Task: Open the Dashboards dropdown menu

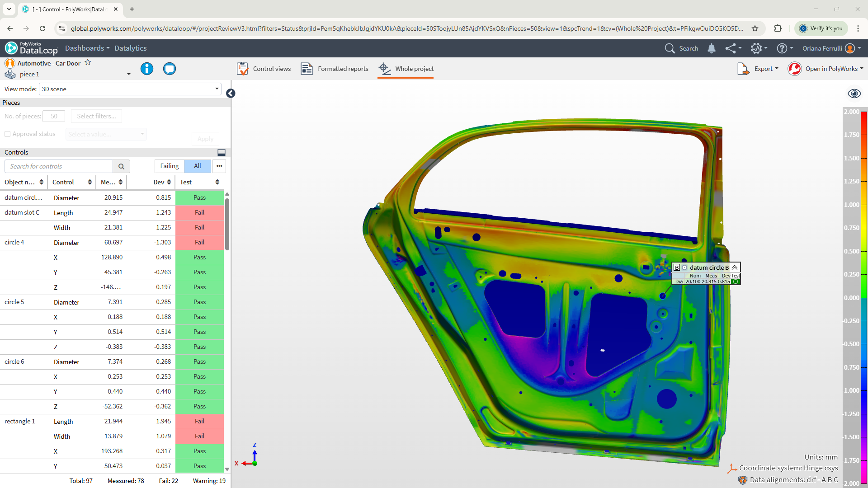Action: pos(87,48)
